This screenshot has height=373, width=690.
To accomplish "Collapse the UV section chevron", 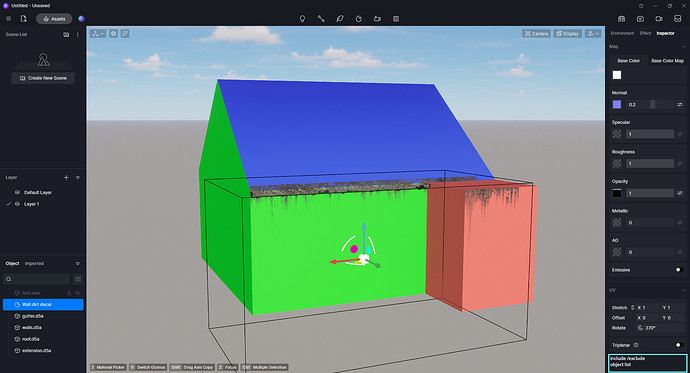I will (x=683, y=290).
